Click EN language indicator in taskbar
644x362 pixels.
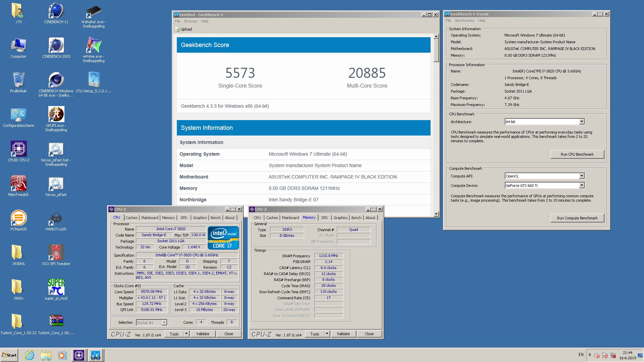click(581, 355)
